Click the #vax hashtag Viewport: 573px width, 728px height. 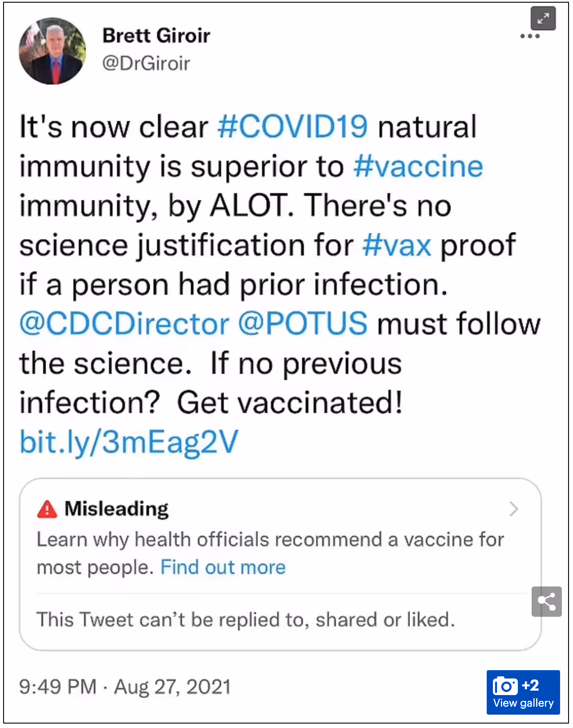click(397, 245)
